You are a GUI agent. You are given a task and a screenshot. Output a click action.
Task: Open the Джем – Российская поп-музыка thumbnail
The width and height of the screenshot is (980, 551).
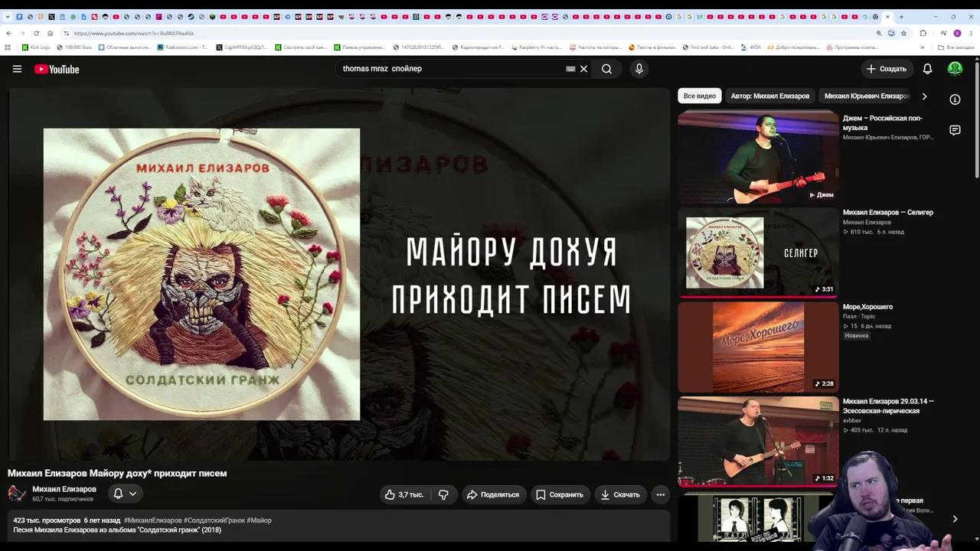[758, 157]
